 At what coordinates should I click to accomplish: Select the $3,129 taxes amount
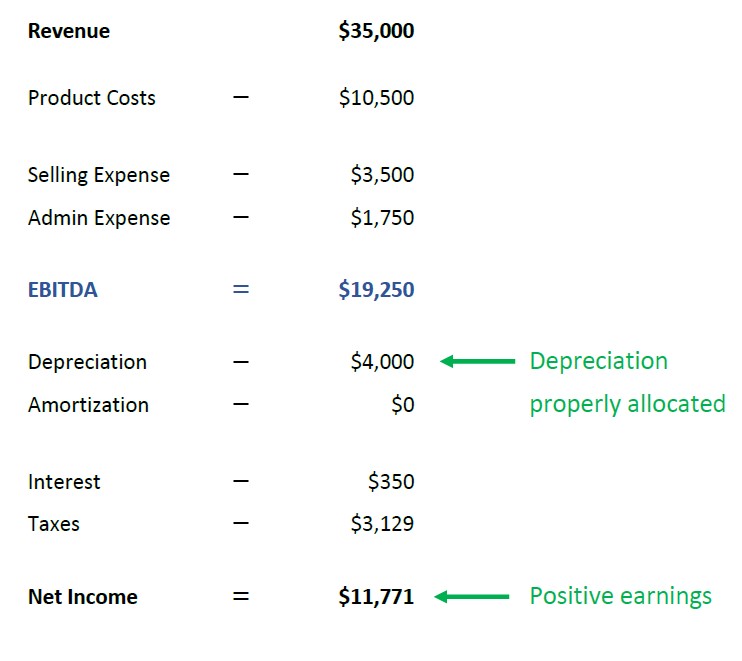pos(382,524)
